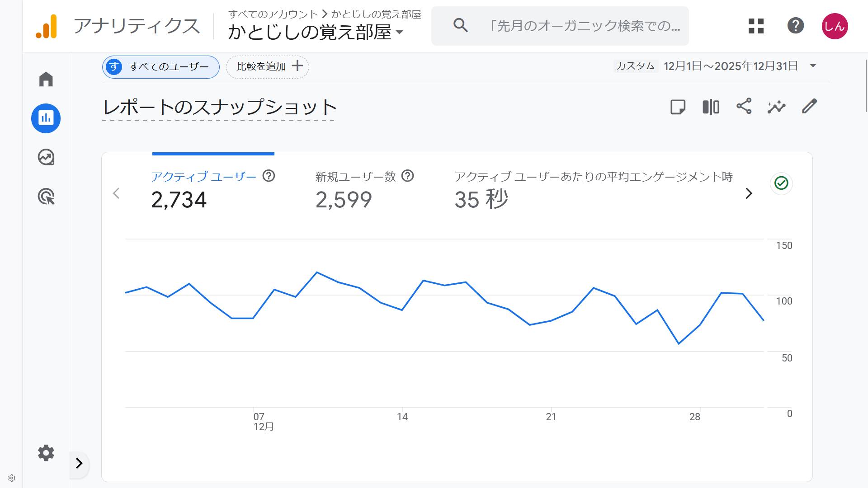Open the Admin settings gear

pos(46,453)
